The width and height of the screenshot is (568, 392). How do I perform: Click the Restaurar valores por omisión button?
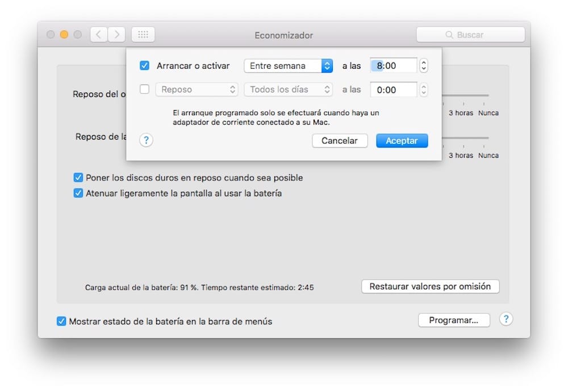[430, 286]
